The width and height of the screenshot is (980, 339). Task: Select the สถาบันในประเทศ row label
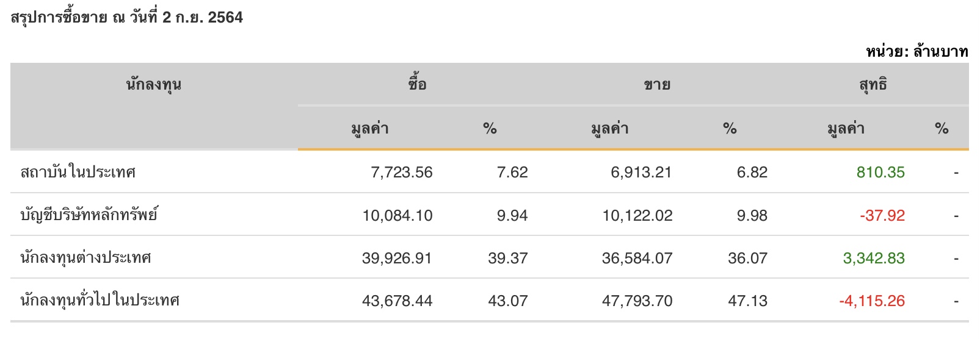click(78, 172)
